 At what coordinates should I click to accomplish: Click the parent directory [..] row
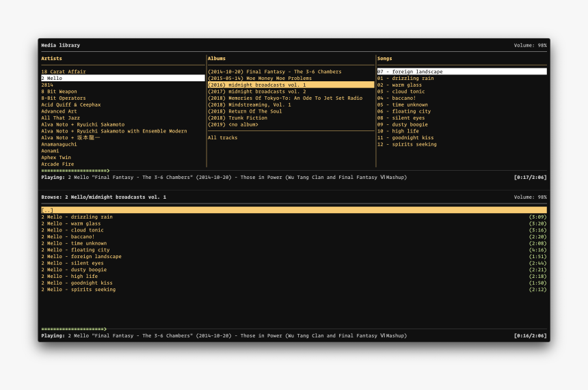(47, 210)
